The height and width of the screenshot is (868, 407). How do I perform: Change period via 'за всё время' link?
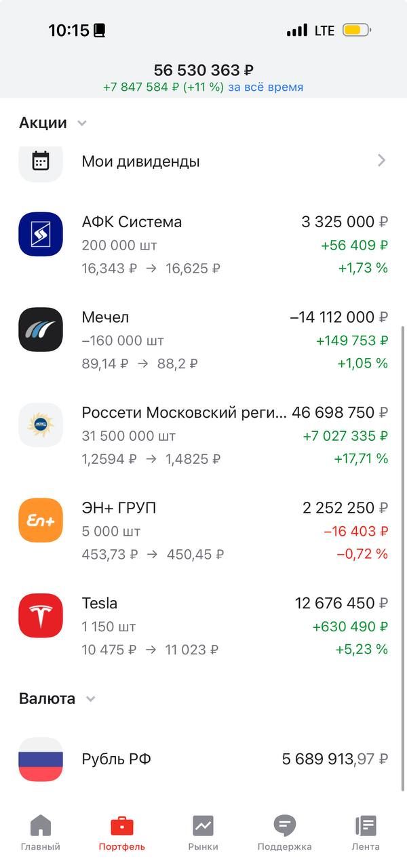[265, 87]
